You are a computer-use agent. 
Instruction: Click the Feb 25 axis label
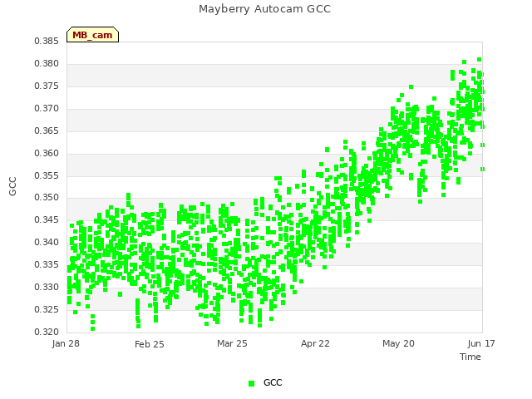pyautogui.click(x=150, y=344)
